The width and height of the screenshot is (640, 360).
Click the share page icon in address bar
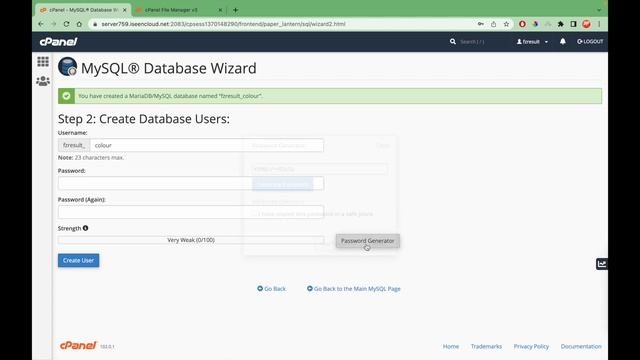click(x=493, y=24)
